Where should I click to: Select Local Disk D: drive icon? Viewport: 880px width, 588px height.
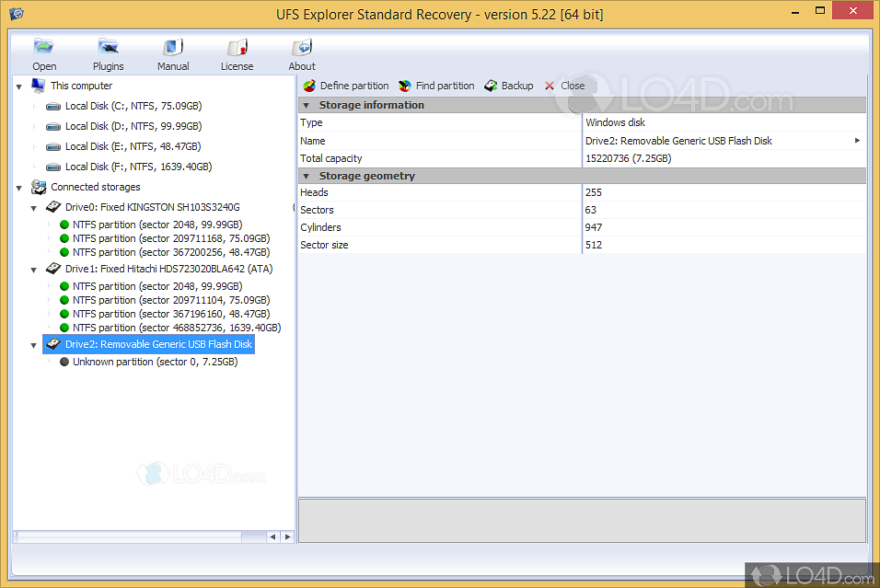[53, 126]
